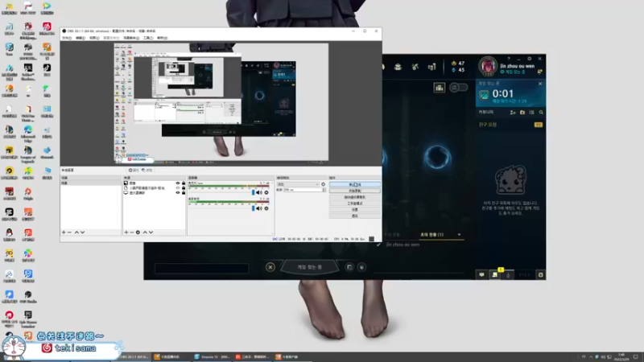Open OBS File menu

pos(67,38)
